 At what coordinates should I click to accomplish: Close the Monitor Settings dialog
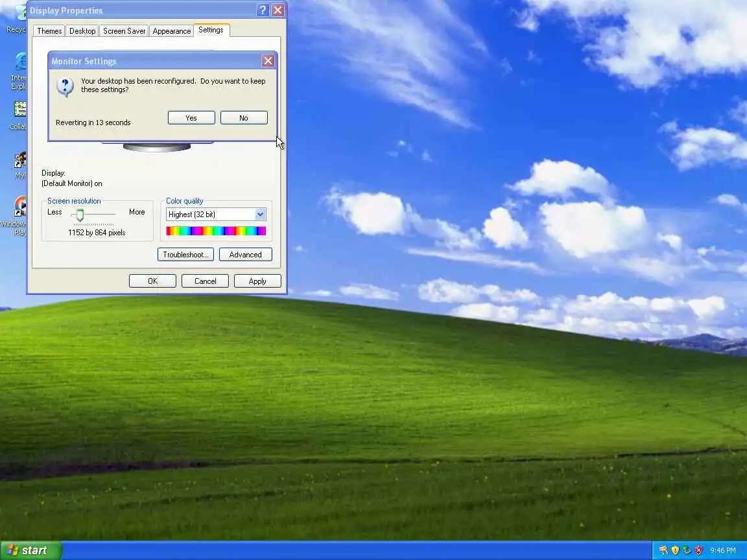tap(268, 61)
